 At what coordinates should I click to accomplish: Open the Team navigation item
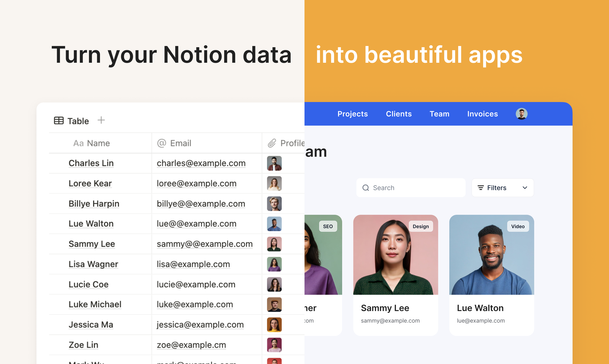(439, 114)
